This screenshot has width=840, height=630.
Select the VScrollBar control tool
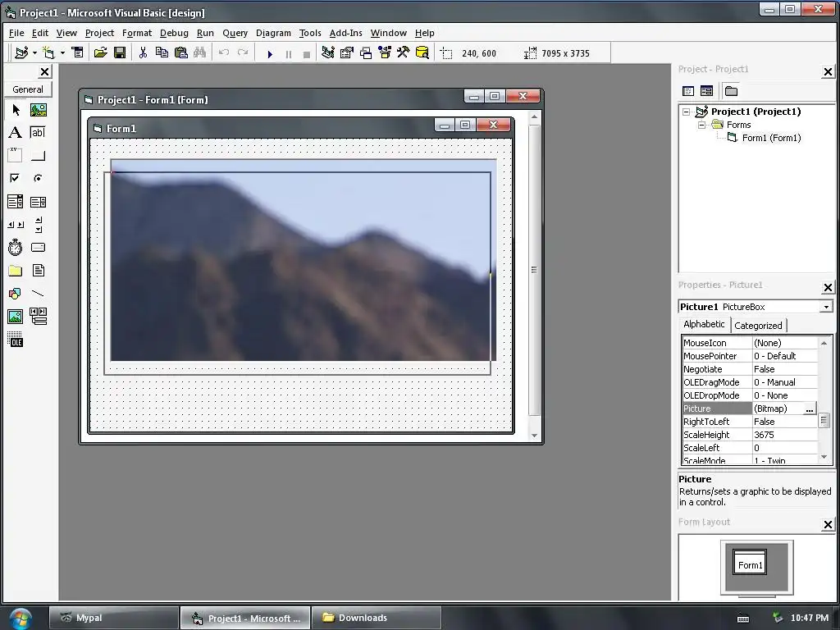(38, 225)
